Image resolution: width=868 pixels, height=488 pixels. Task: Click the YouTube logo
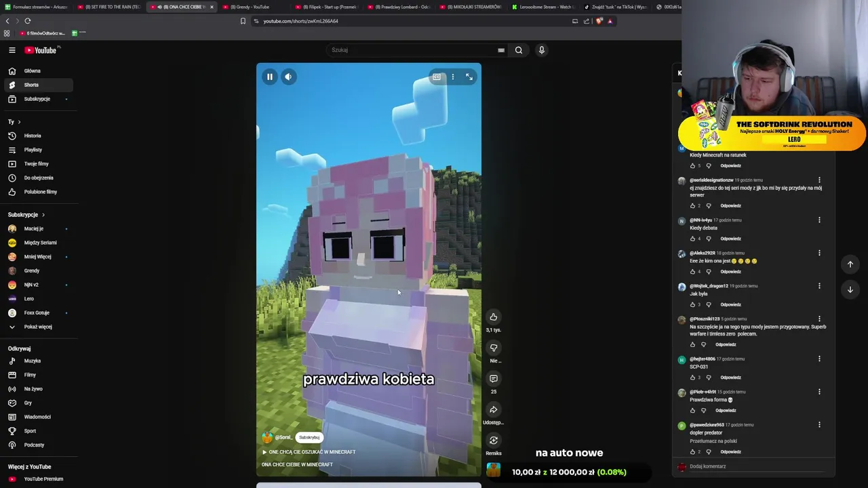[x=41, y=50]
